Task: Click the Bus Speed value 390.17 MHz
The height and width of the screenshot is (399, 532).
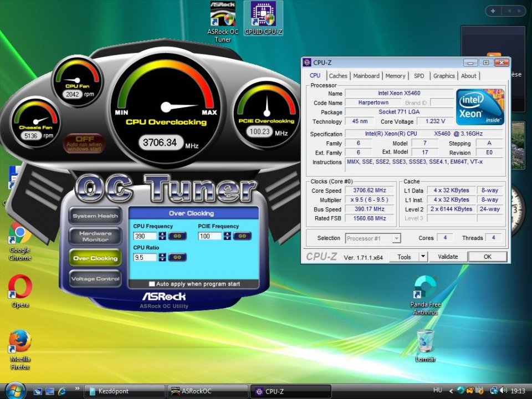Action: click(370, 209)
